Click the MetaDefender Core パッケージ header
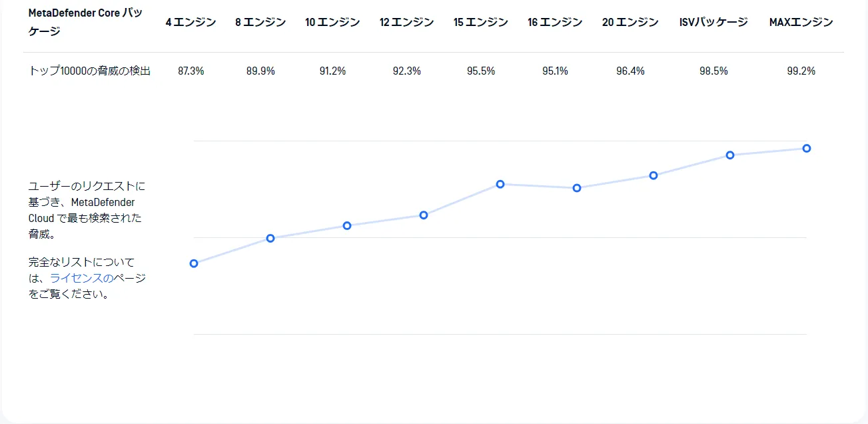 tap(85, 22)
